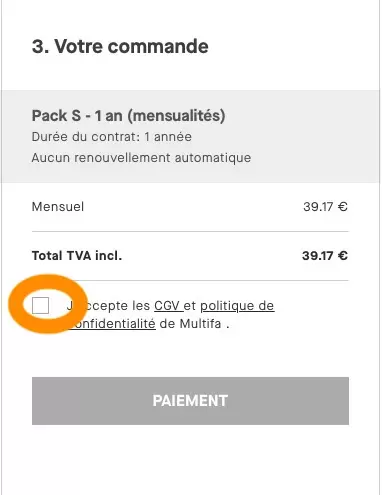Viewport: 382px width, 495px height.
Task: Open the CGV link
Action: pos(168,306)
